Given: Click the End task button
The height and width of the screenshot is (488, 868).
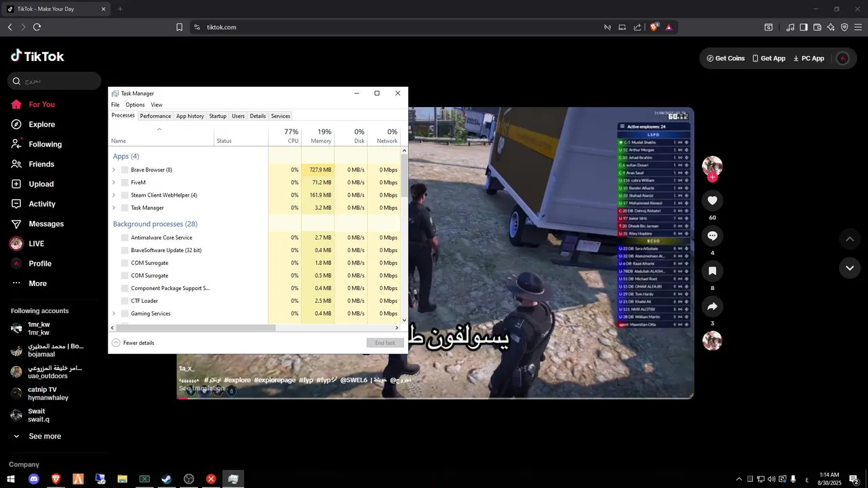Looking at the screenshot, I should [x=385, y=343].
